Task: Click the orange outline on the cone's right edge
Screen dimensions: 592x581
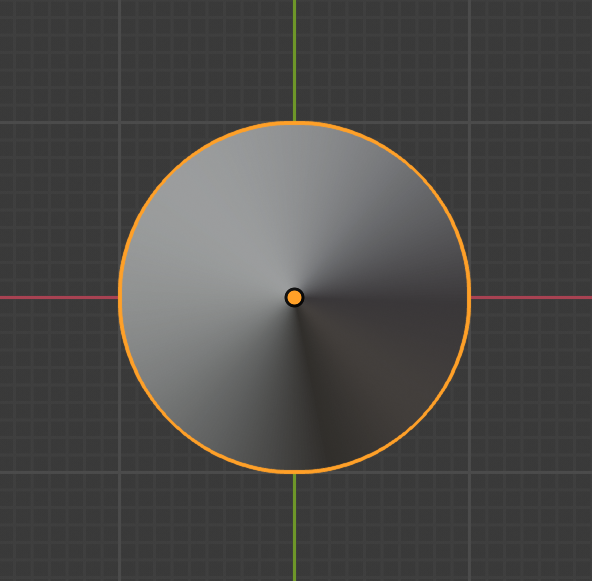Action: 469,297
